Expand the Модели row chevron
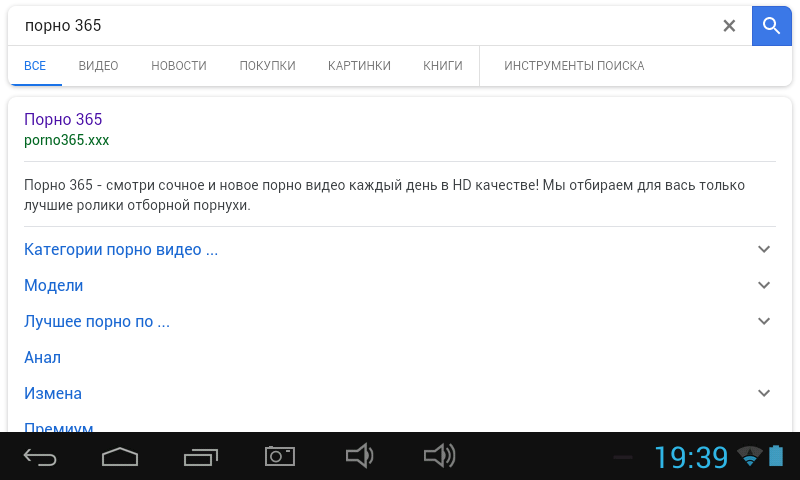The height and width of the screenshot is (480, 800). 764,285
